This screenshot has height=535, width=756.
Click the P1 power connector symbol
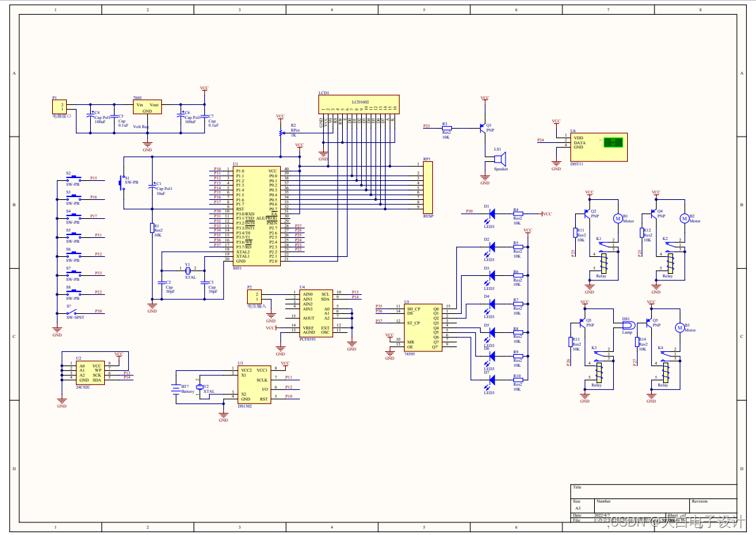pos(59,107)
